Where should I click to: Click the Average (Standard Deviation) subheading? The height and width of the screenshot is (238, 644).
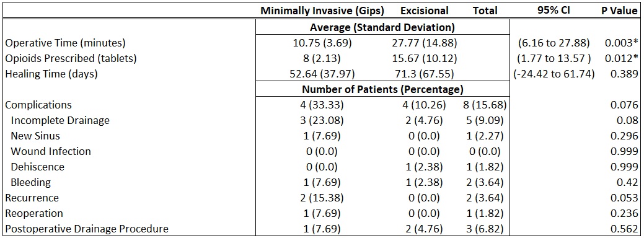click(382, 27)
